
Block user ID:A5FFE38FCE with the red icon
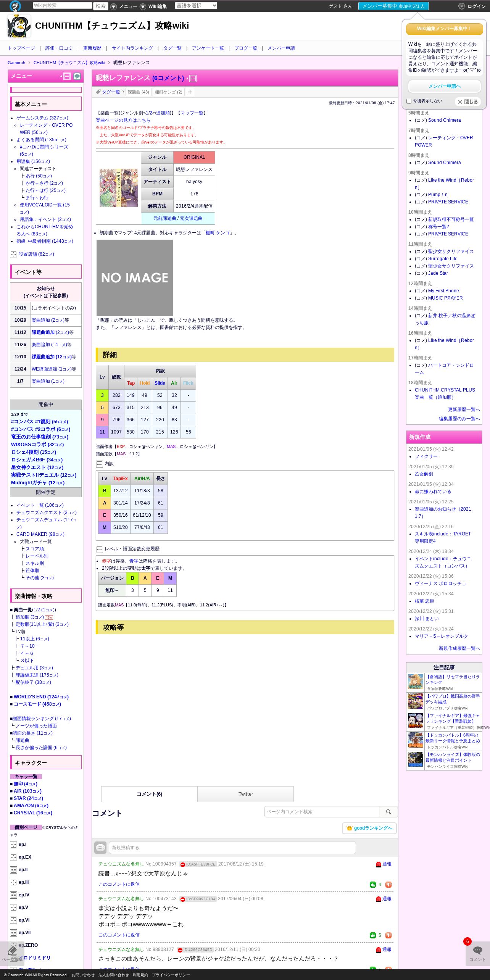(182, 864)
